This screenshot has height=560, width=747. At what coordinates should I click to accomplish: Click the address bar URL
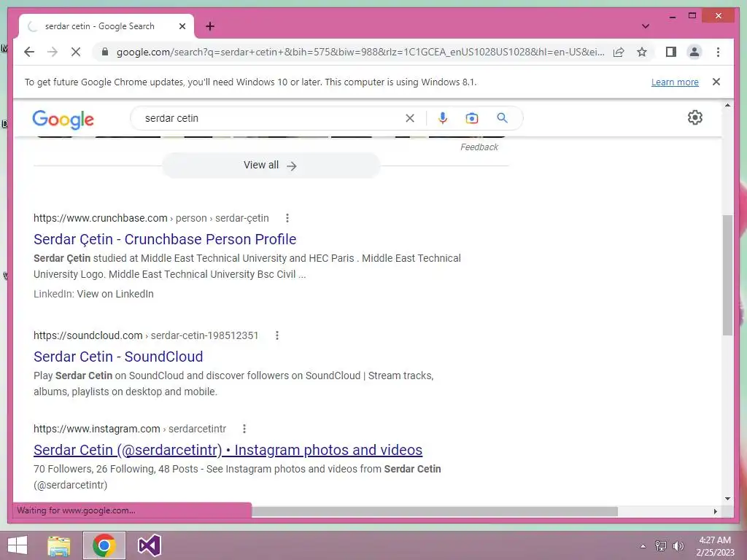360,52
